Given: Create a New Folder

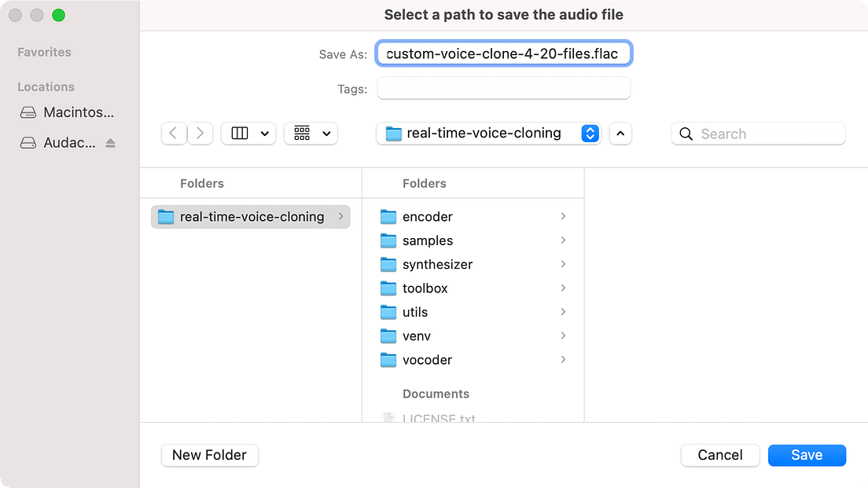Looking at the screenshot, I should (209, 455).
